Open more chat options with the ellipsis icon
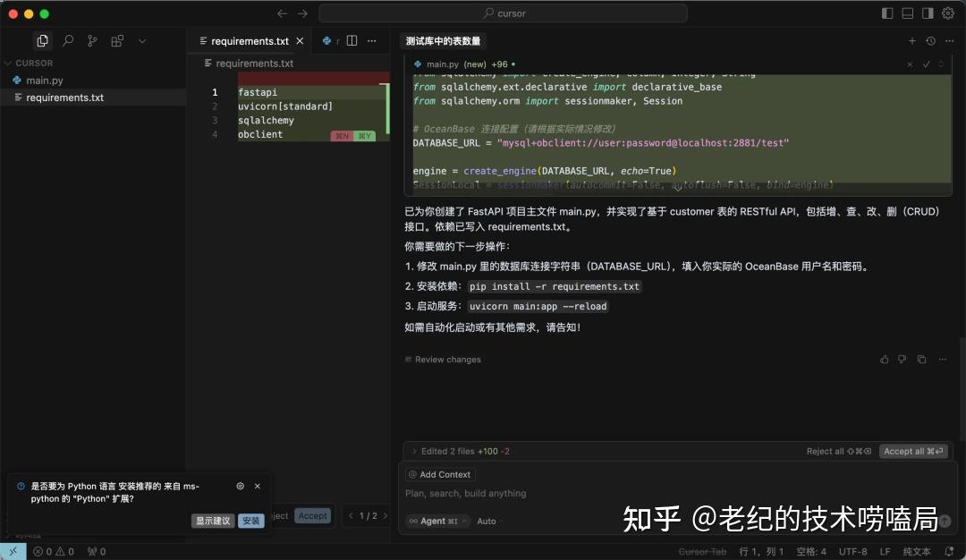966x560 pixels. tap(949, 40)
